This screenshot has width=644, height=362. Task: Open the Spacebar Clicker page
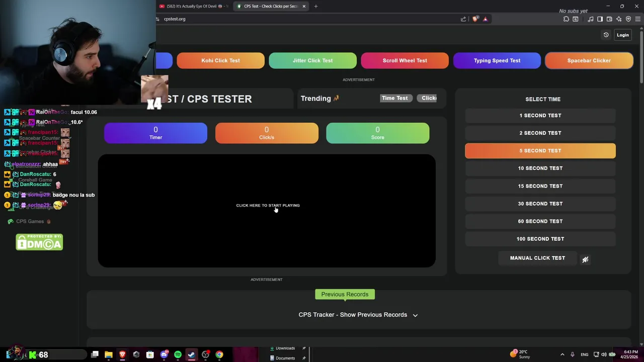589,60
